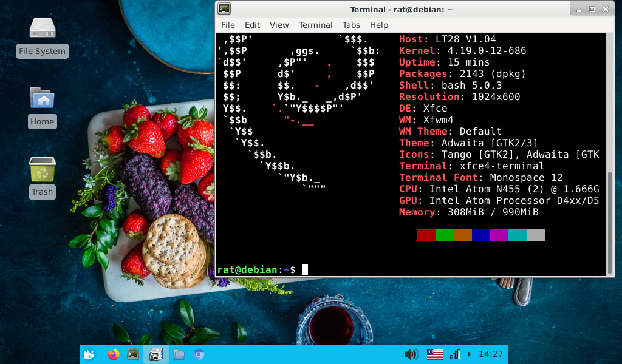Viewport: 622px width, 364px height.
Task: Click the US flag keyboard layout indicator
Action: (435, 354)
